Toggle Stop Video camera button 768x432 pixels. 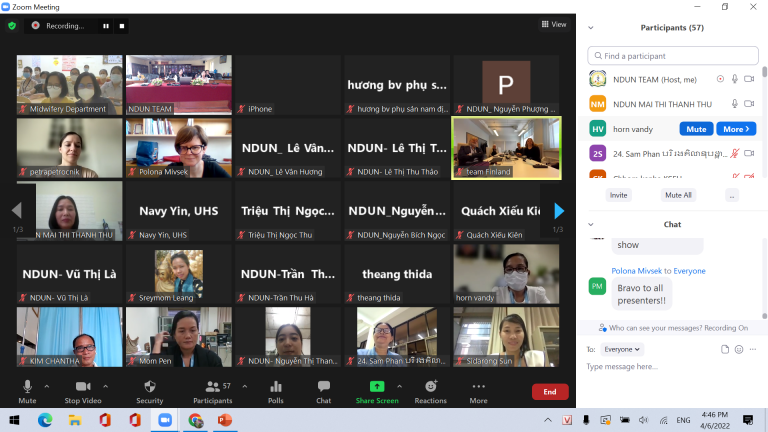(x=83, y=390)
